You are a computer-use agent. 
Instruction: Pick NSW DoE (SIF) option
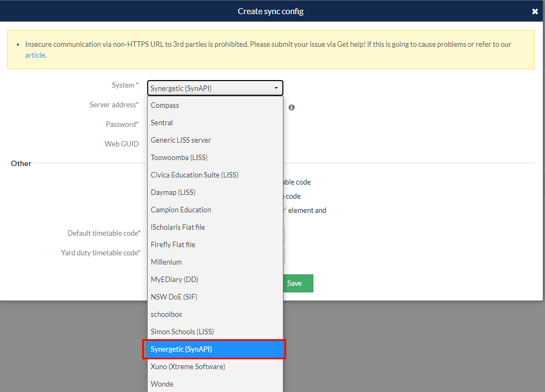point(215,297)
